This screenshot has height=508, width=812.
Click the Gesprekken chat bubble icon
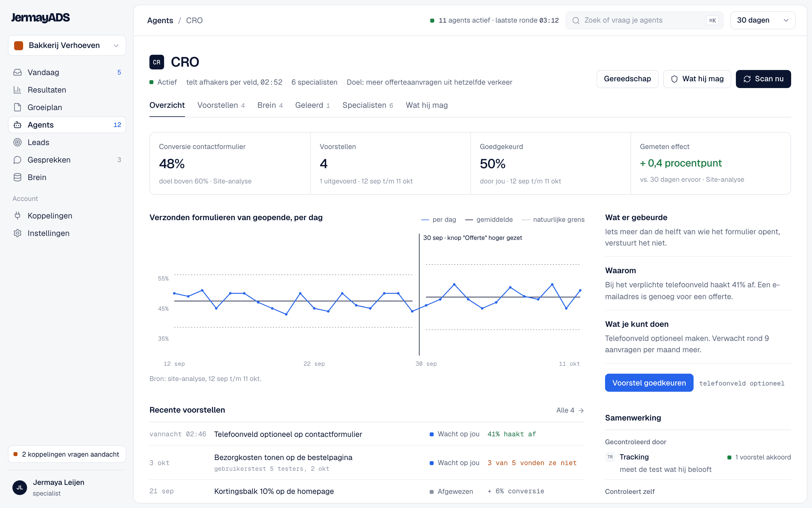coord(17,159)
